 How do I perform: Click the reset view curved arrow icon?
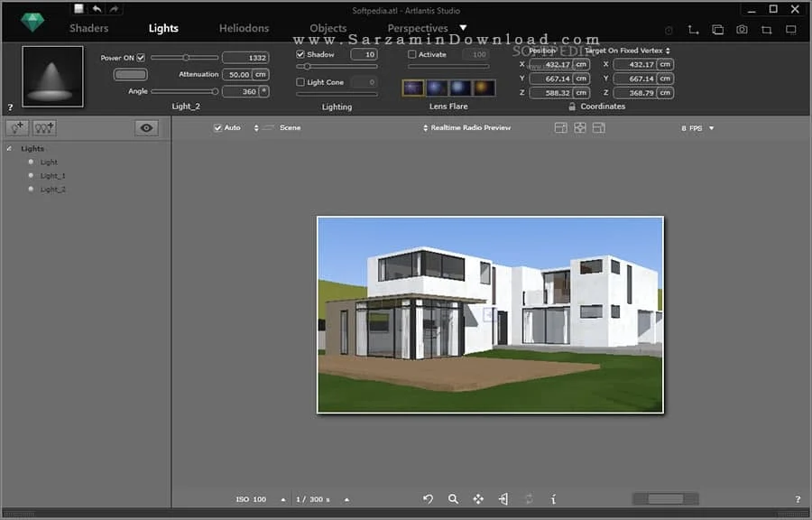pyautogui.click(x=428, y=498)
